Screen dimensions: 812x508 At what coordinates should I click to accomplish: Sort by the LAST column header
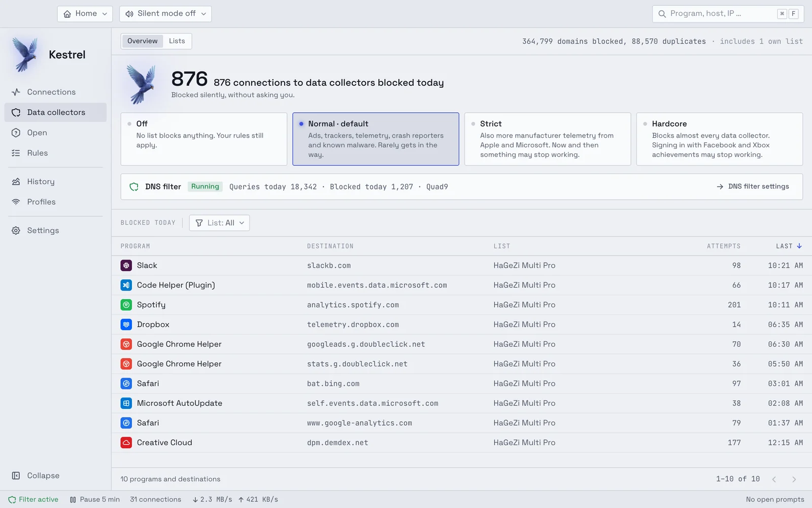(789, 246)
